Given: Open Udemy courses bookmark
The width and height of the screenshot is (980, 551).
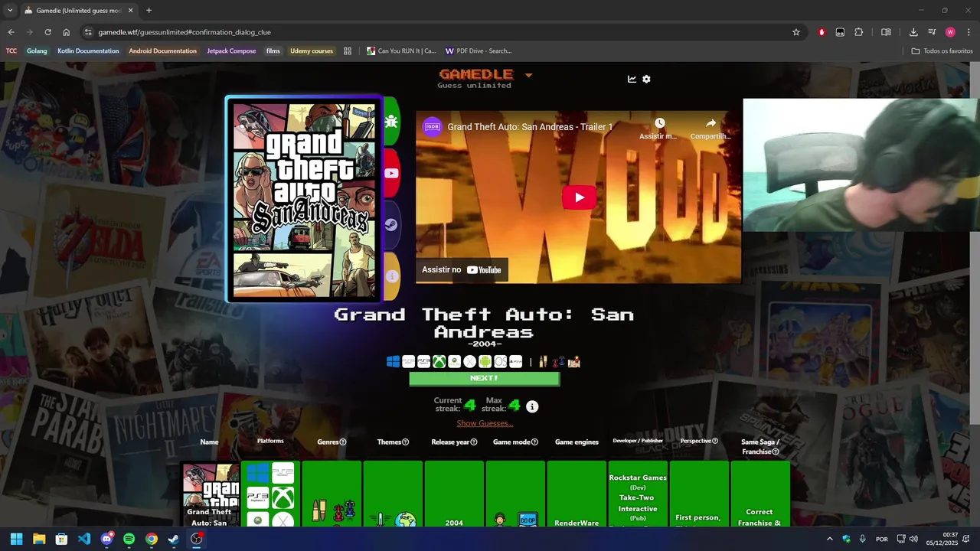Looking at the screenshot, I should pos(312,51).
